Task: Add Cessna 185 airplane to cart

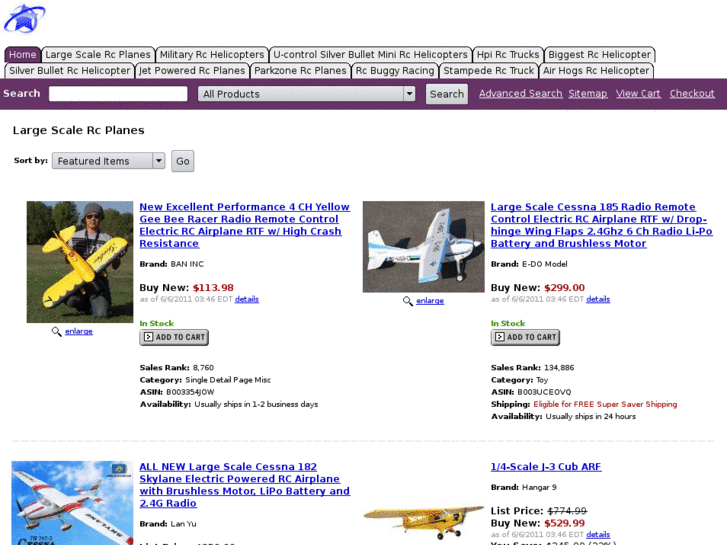Action: tap(525, 337)
